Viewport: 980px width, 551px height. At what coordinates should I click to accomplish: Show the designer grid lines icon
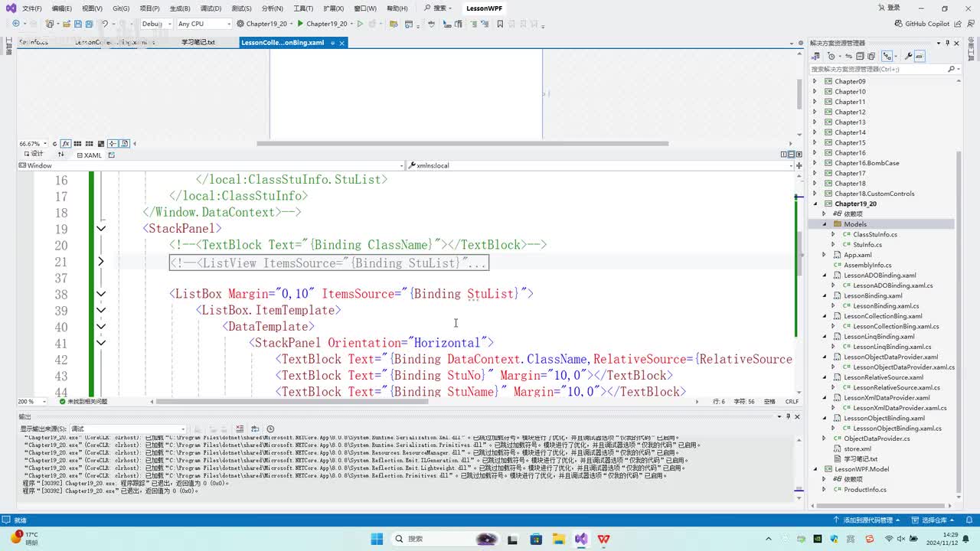[x=78, y=144]
